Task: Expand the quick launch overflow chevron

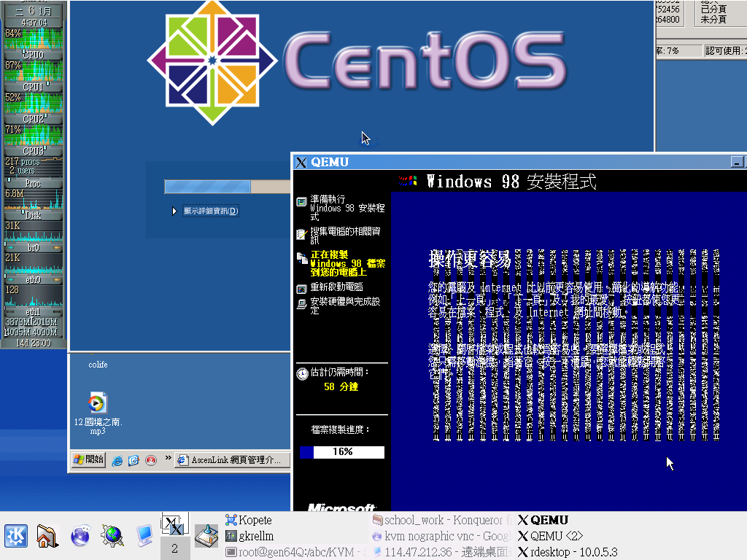Action: (x=169, y=458)
